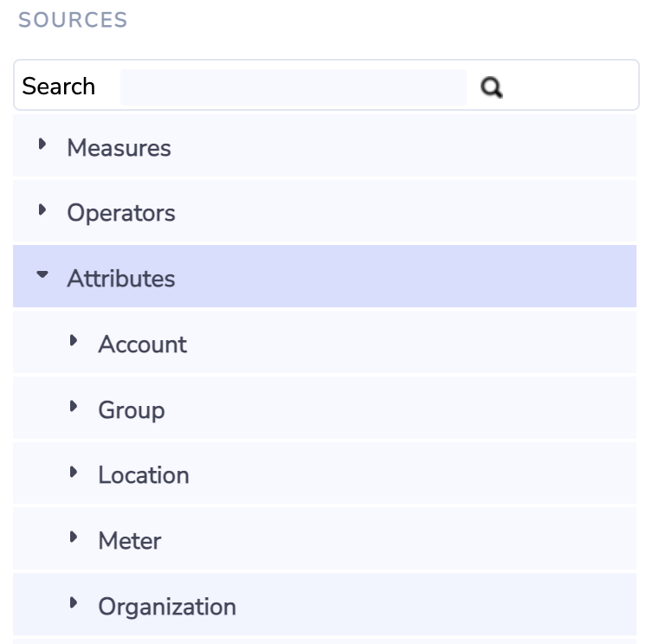The width and height of the screenshot is (646, 644).
Task: Pick the Location attribute label
Action: (x=144, y=474)
